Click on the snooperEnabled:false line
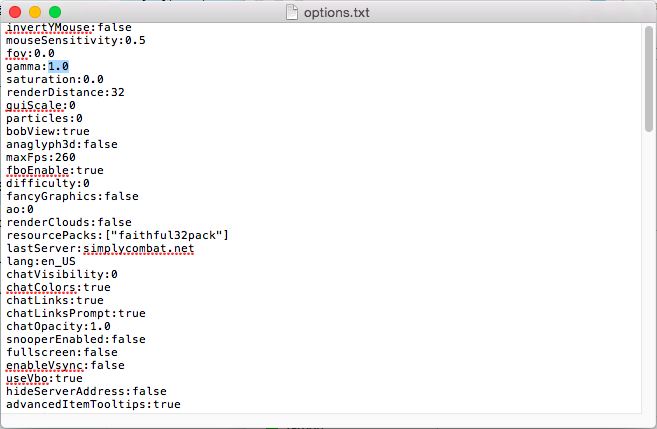657x429 pixels. (x=75, y=339)
